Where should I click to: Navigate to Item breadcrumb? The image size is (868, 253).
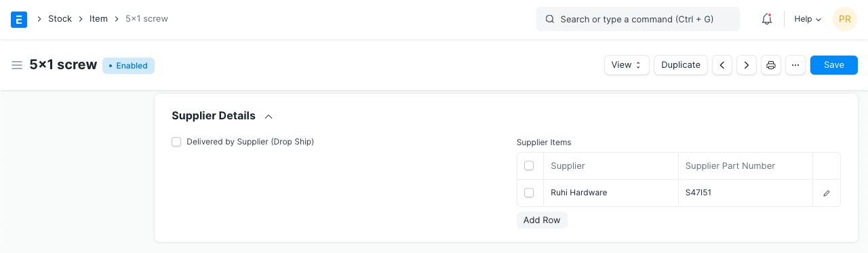98,19
